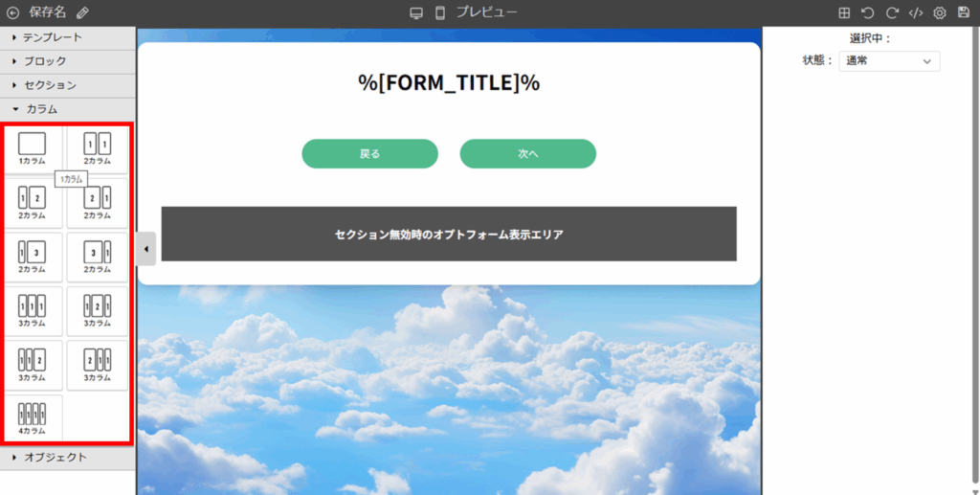Screen dimensions: 980x495
Task: Click the undo arrow icon
Action: [x=867, y=12]
